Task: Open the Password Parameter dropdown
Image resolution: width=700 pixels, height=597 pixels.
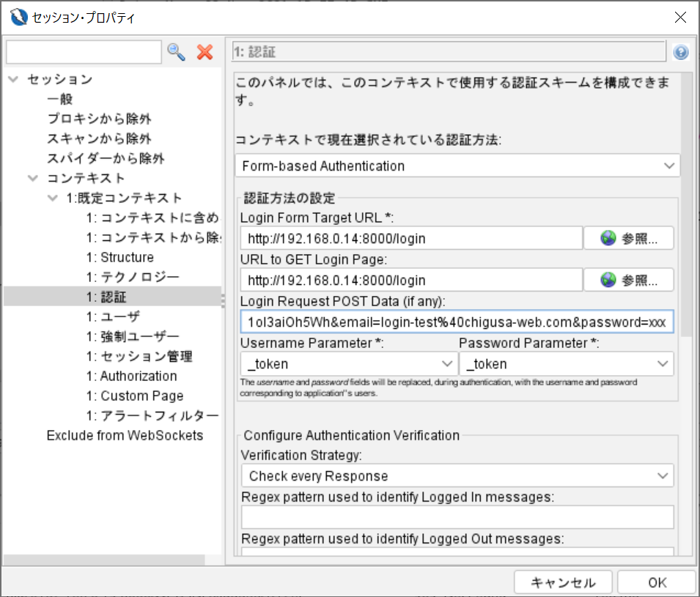Action: [566, 364]
